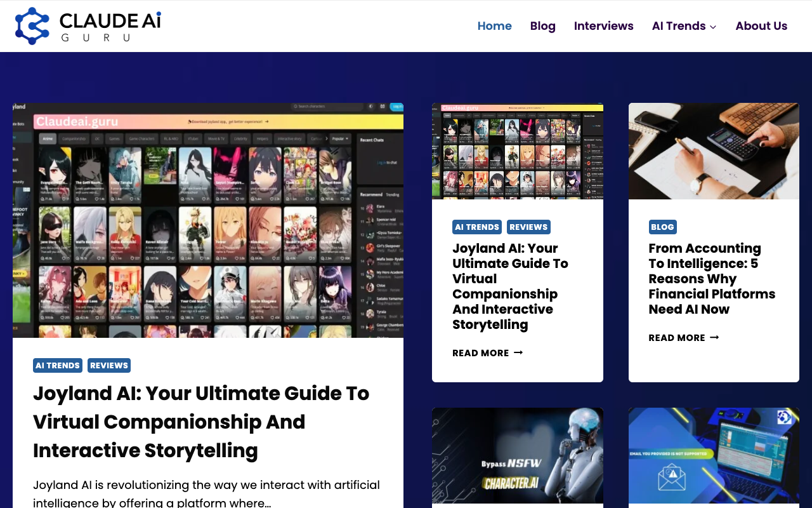
Task: Click arrow icon next to accounting READ MORE
Action: coord(714,337)
